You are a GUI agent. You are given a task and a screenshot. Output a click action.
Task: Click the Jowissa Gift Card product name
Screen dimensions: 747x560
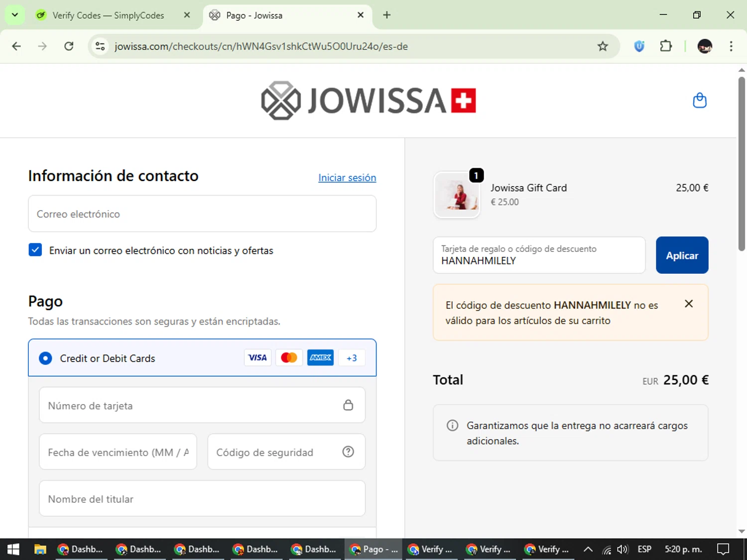pyautogui.click(x=528, y=188)
